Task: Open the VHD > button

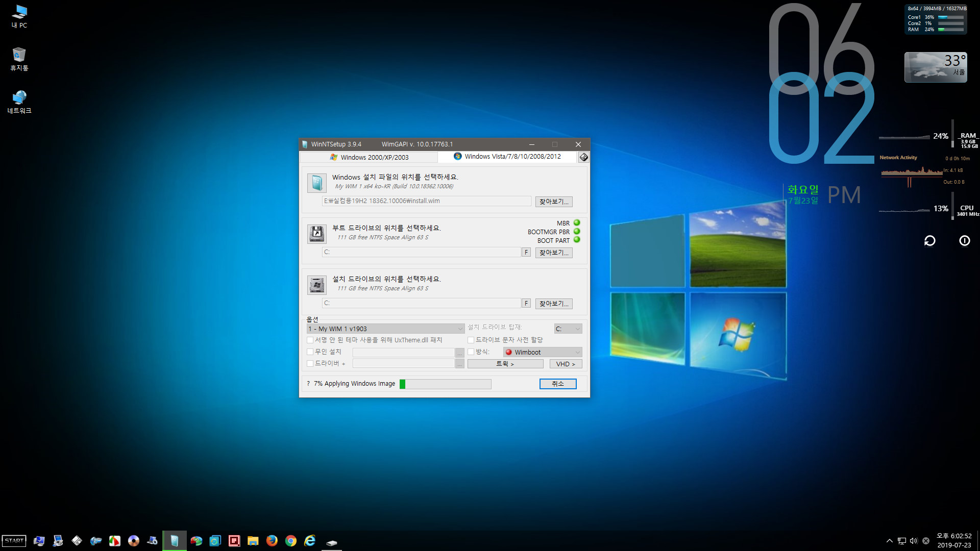Action: [x=566, y=364]
